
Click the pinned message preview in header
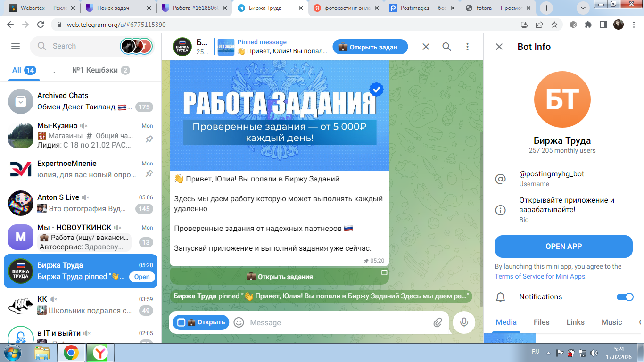tap(271, 47)
